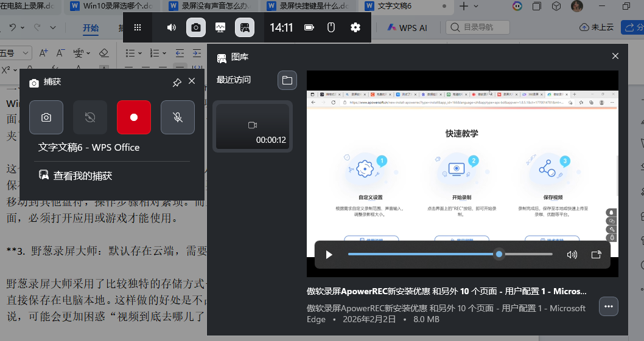This screenshot has width=644, height=341.
Task: Click the video progress slider handle
Action: point(499,254)
